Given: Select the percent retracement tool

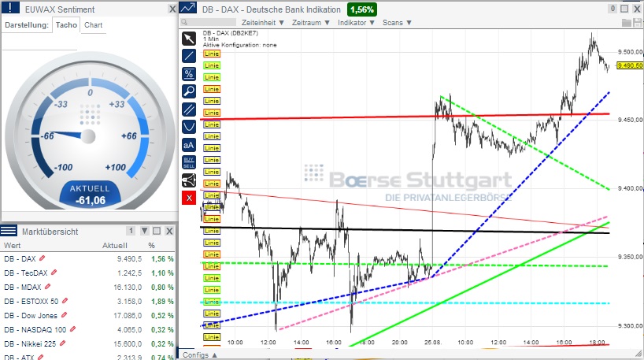Looking at the screenshot, I should coord(189,74).
